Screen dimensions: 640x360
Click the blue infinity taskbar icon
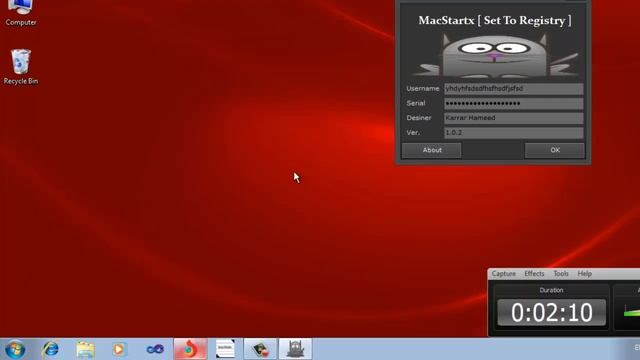(155, 349)
